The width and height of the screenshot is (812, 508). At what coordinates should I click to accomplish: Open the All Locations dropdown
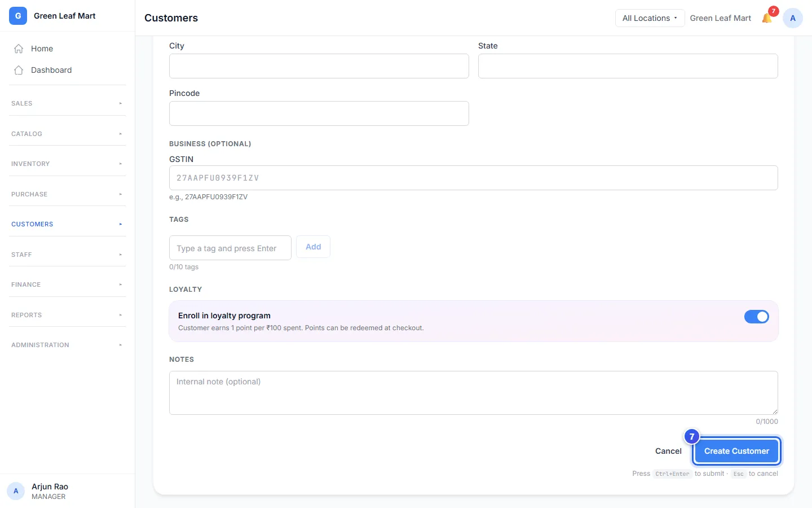click(650, 18)
